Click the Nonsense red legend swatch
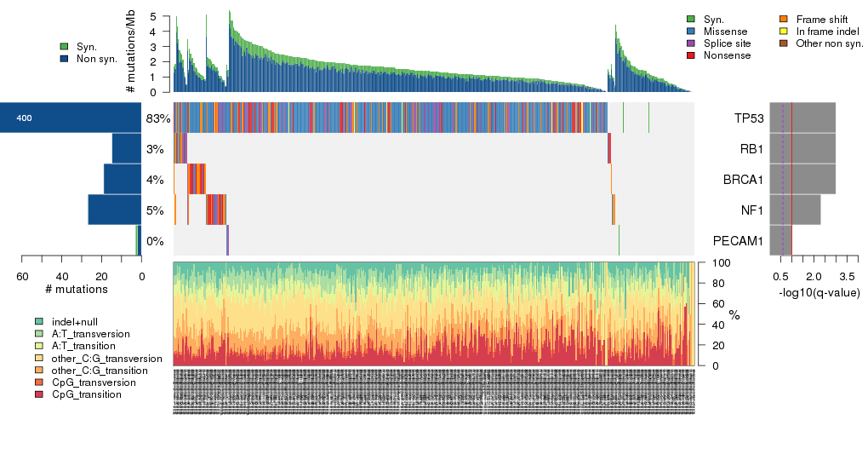This screenshot has height=460, width=868. [x=690, y=55]
